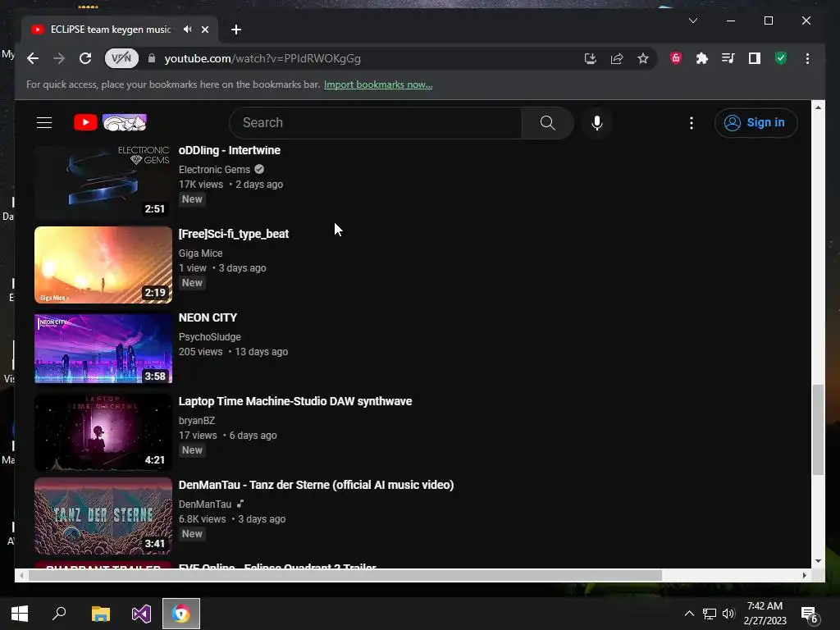Viewport: 840px width, 630px height.
Task: Open the Windows Start menu
Action: point(20,614)
